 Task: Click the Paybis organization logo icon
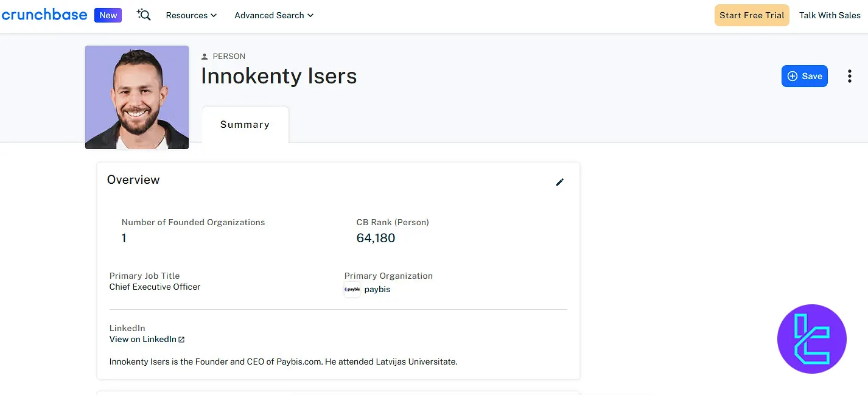point(352,290)
